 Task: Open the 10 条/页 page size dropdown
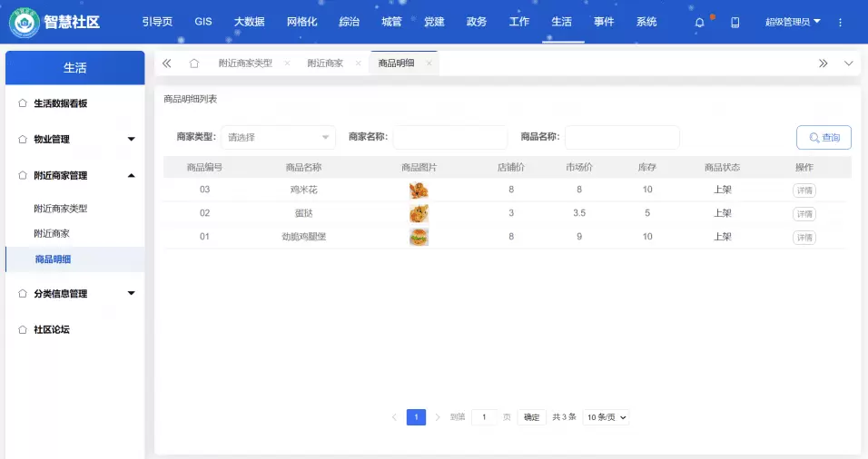(607, 417)
